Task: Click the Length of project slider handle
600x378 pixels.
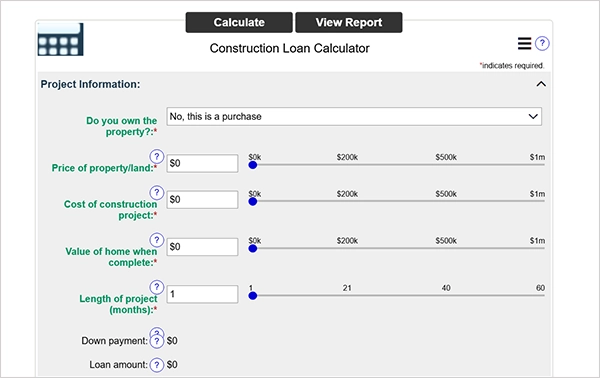Action: click(253, 296)
